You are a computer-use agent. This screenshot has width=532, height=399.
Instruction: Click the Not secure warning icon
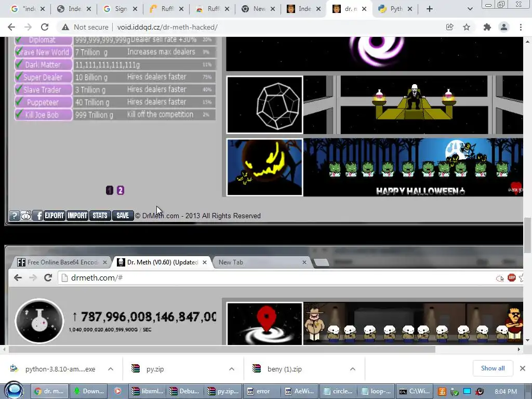(x=65, y=27)
